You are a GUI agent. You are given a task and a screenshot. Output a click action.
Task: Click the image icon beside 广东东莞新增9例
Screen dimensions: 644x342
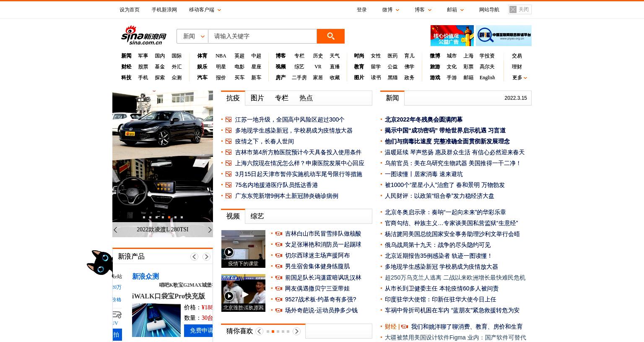pos(229,196)
